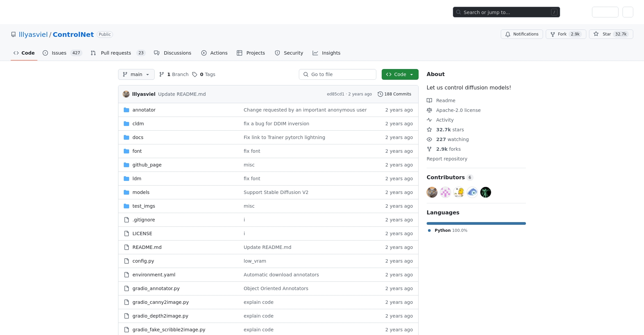The height and width of the screenshot is (335, 644).
Task: Open the Actions tab
Action: 214,53
